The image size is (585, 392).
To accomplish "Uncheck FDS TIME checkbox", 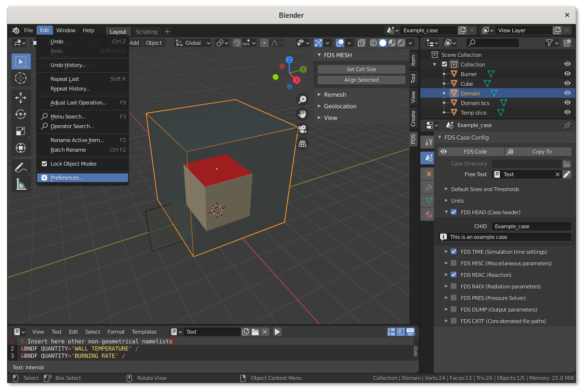I will (454, 252).
